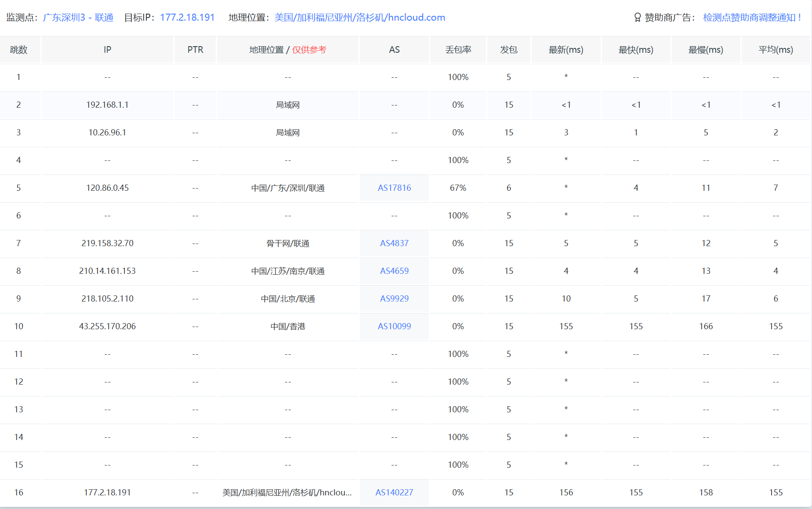Click the AS column header
The height and width of the screenshot is (509, 812).
click(394, 50)
